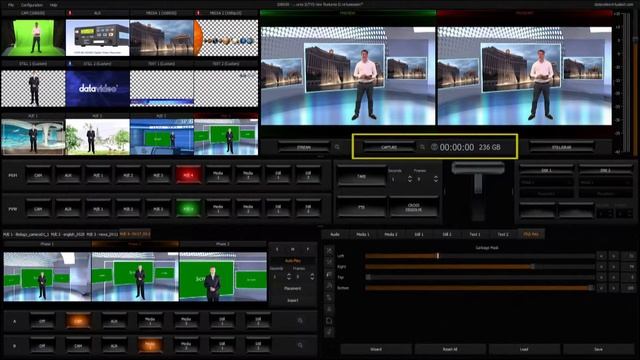Click the increase arrow for the Right mask slider

click(614, 267)
